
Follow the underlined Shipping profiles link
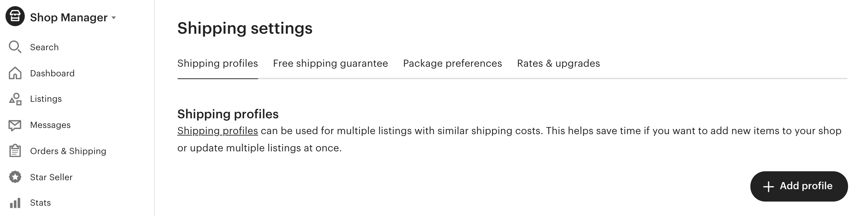[x=217, y=131]
